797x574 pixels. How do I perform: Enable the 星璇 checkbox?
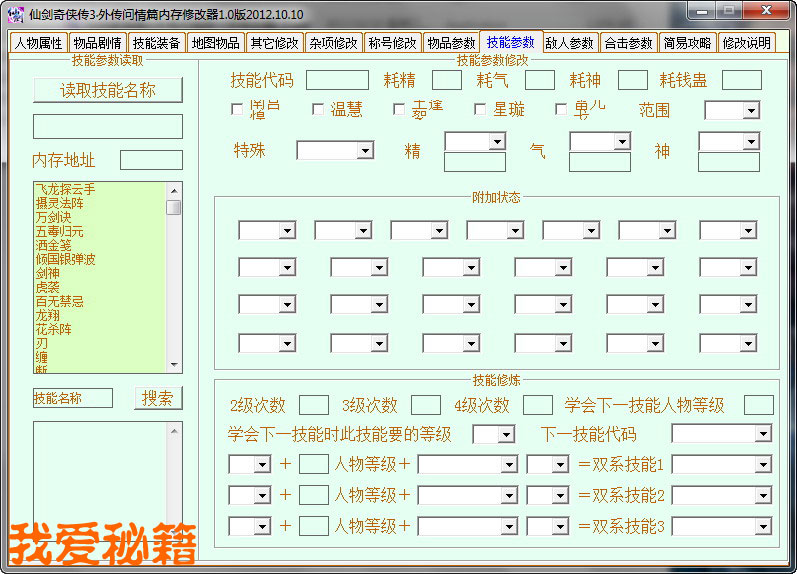tap(480, 109)
